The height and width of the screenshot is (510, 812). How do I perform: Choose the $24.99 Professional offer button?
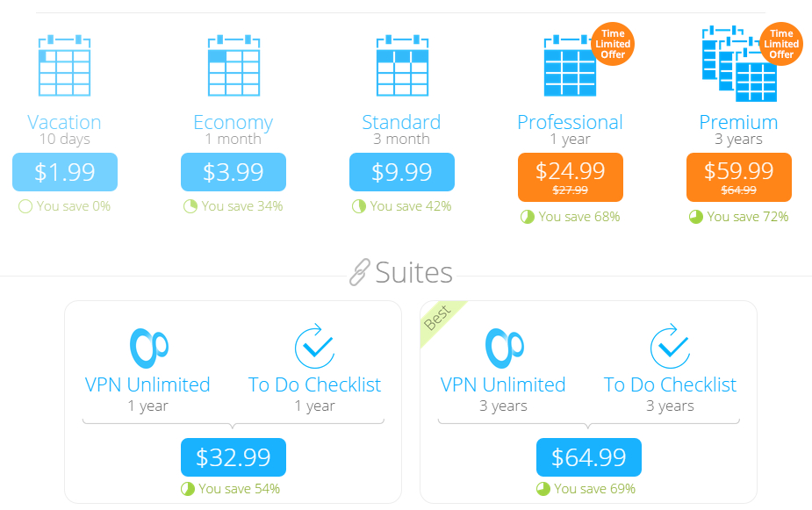click(x=571, y=177)
